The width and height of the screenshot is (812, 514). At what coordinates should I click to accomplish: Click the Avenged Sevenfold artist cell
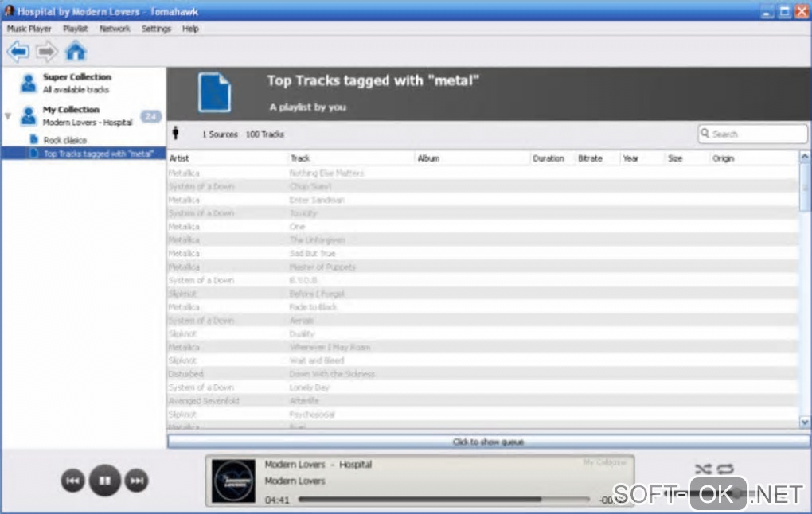click(x=204, y=401)
